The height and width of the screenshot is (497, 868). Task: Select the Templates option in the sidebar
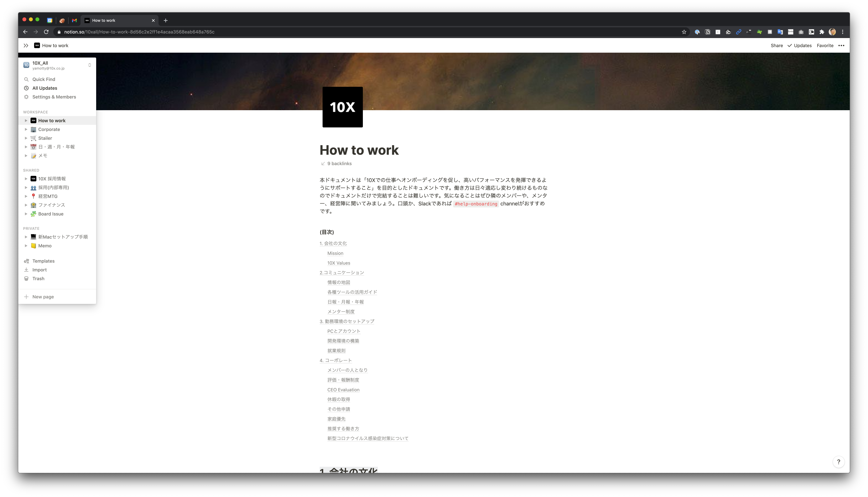pos(43,261)
